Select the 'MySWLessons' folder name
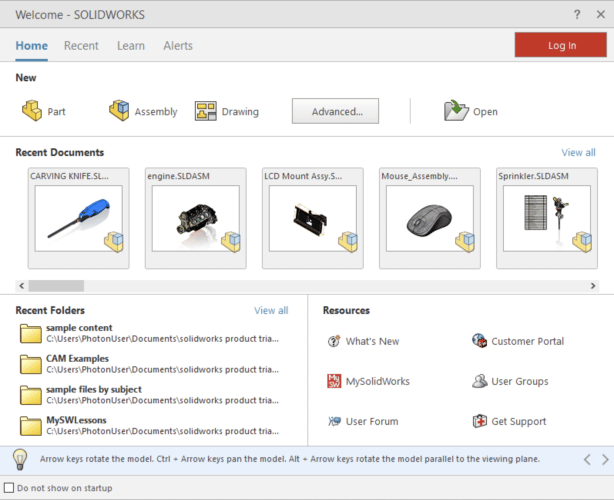Image resolution: width=614 pixels, height=500 pixels. (x=76, y=420)
